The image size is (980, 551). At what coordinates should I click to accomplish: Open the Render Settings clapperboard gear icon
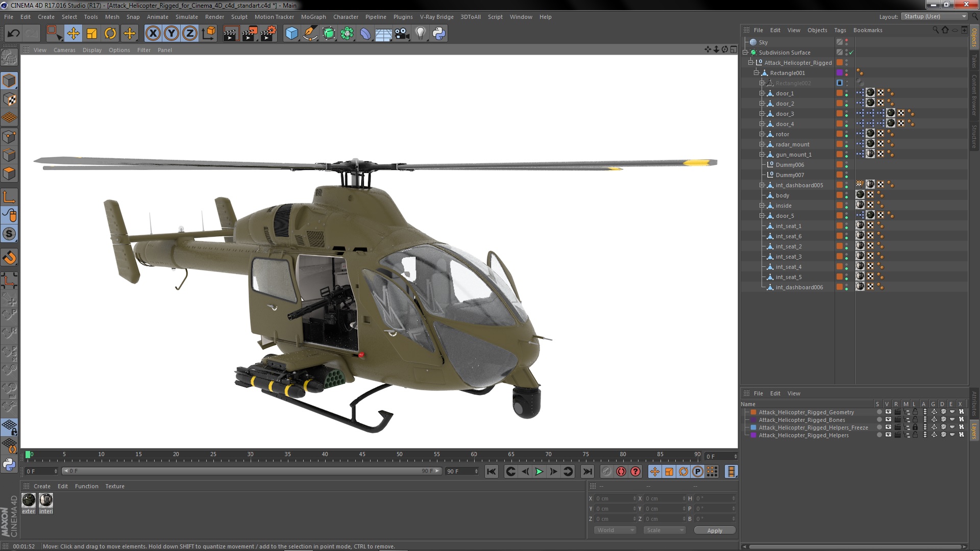[x=268, y=34]
